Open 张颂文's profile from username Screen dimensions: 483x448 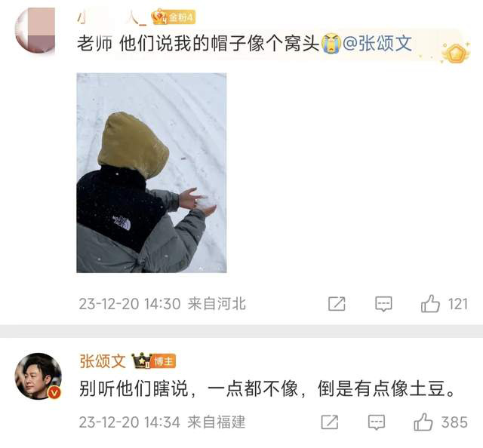click(103, 361)
